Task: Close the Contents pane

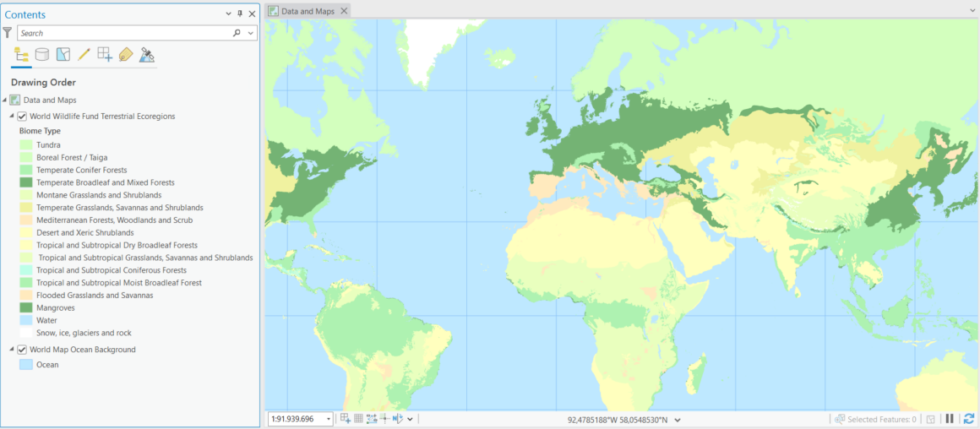Action: tap(252, 14)
